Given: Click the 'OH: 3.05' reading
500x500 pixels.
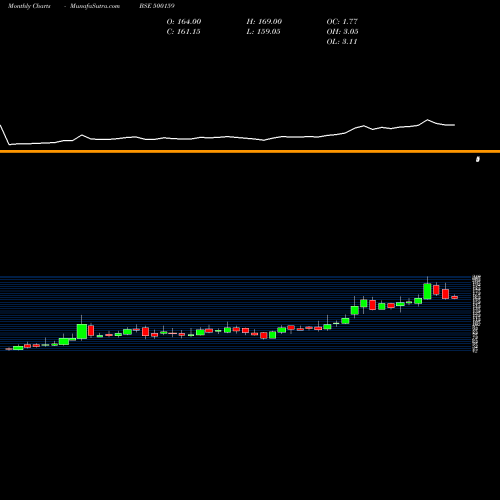Looking at the screenshot, I should 342,32.
